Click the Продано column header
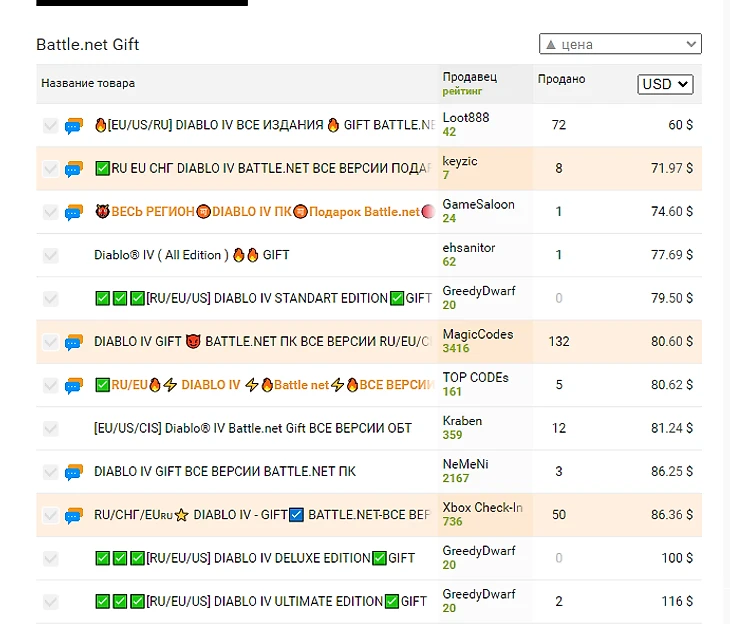Image resolution: width=730 pixels, height=624 pixels. click(x=561, y=79)
